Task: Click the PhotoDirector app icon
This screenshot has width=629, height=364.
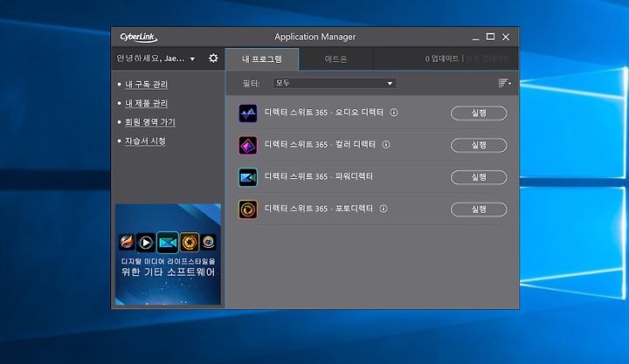Action: pyautogui.click(x=248, y=209)
